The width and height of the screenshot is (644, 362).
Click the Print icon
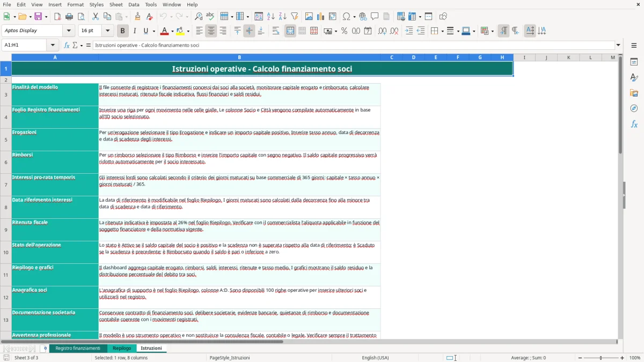[69, 17]
